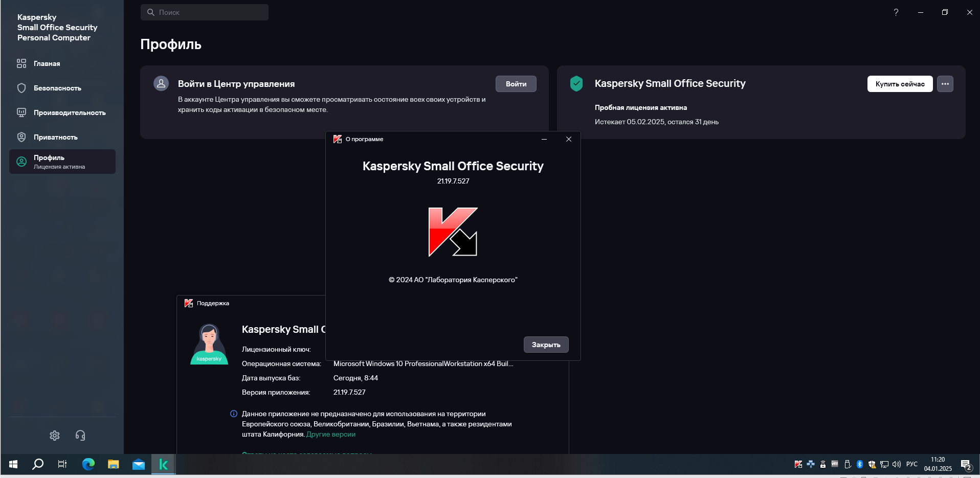The width and height of the screenshot is (980, 478).
Task: Open the Windows Start menu
Action: 13,464
